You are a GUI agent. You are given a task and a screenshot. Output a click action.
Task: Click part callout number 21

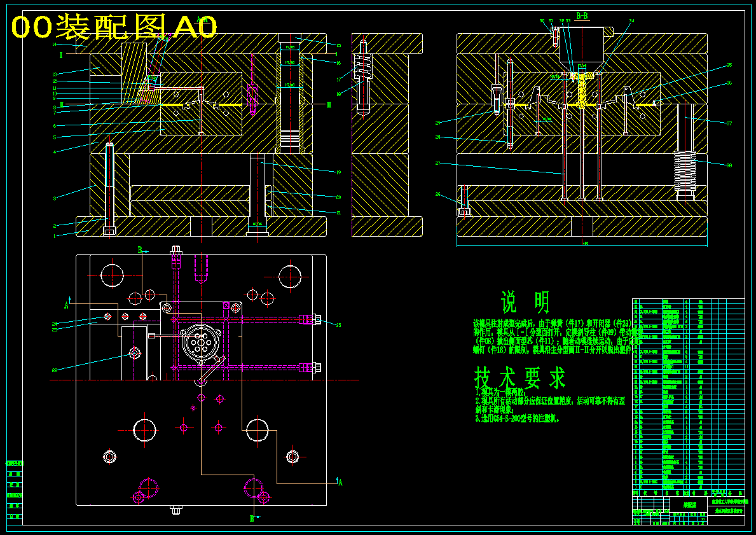338,212
